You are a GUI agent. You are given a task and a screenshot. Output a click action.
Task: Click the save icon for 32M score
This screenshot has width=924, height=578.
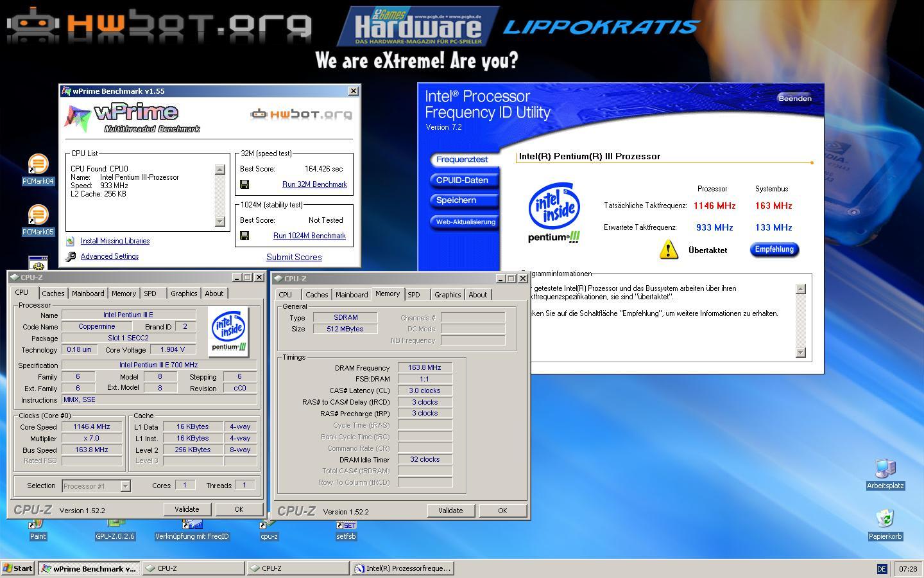(244, 184)
